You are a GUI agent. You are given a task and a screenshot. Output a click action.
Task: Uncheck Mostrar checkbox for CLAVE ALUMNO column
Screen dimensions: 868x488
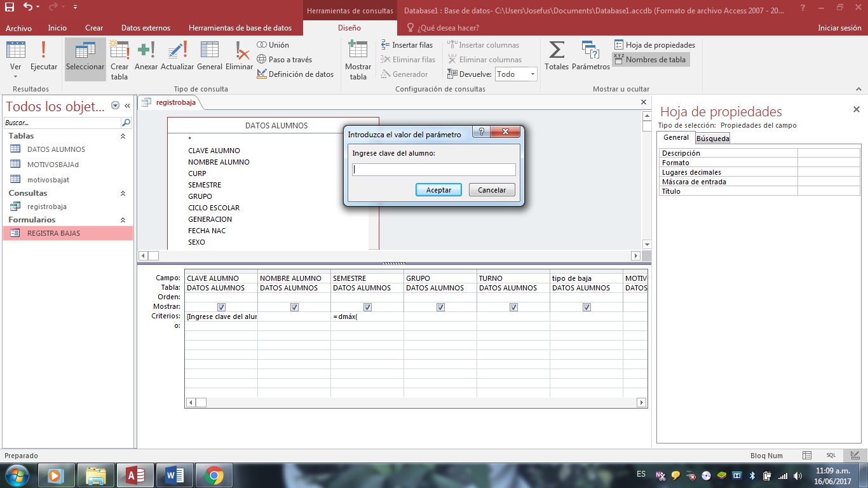221,307
